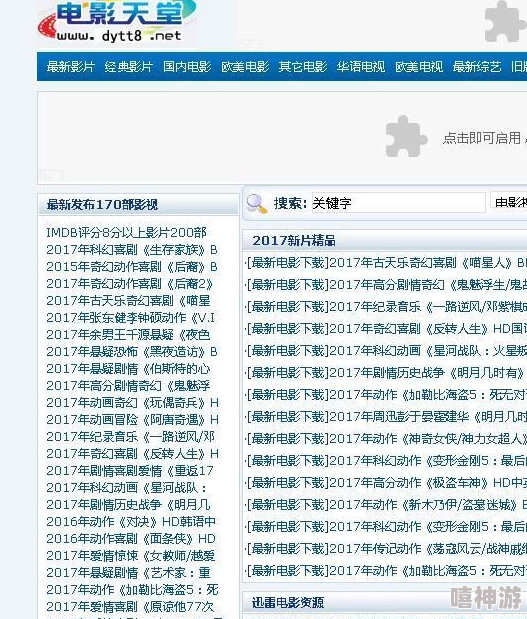Open the 欧美电视 menu item
Viewport: 527px width, 619px height.
coord(419,67)
